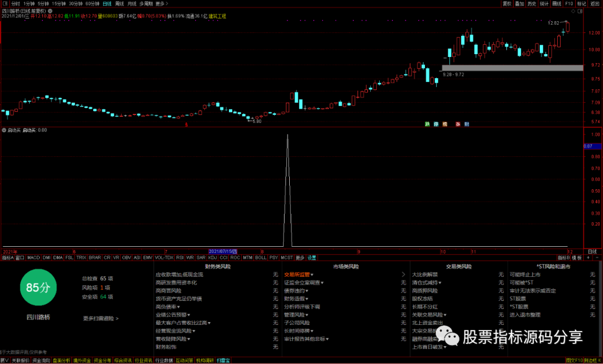Click the plus zoom-in button

coord(588,257)
